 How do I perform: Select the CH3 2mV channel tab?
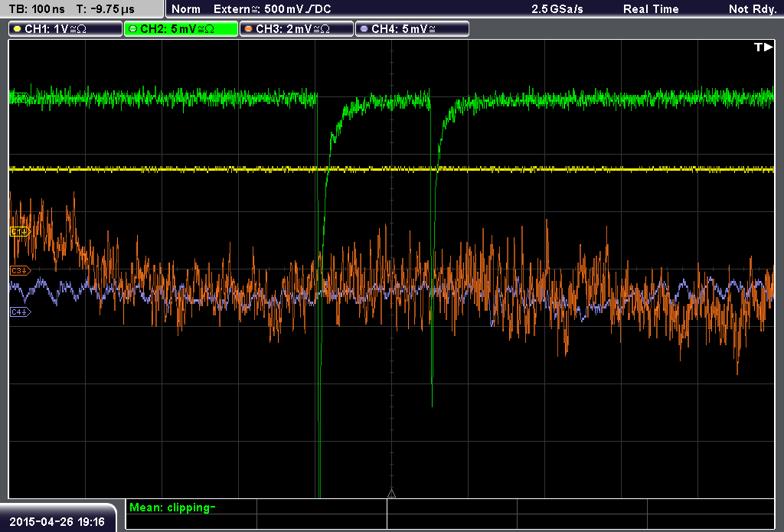click(296, 29)
